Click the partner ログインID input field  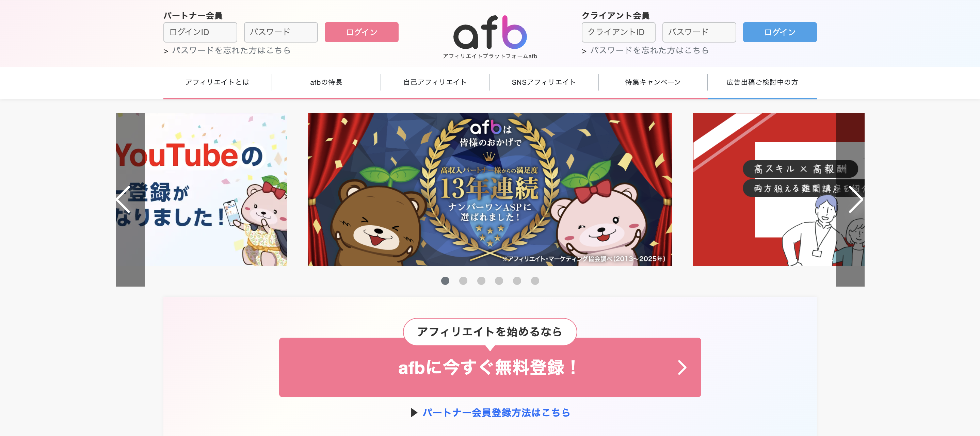[200, 32]
